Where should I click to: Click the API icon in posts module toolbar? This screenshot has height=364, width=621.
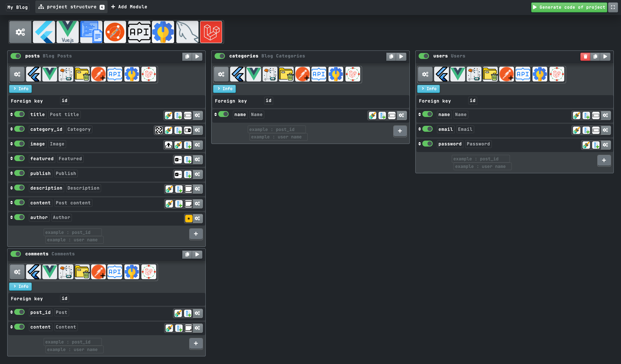(x=115, y=74)
